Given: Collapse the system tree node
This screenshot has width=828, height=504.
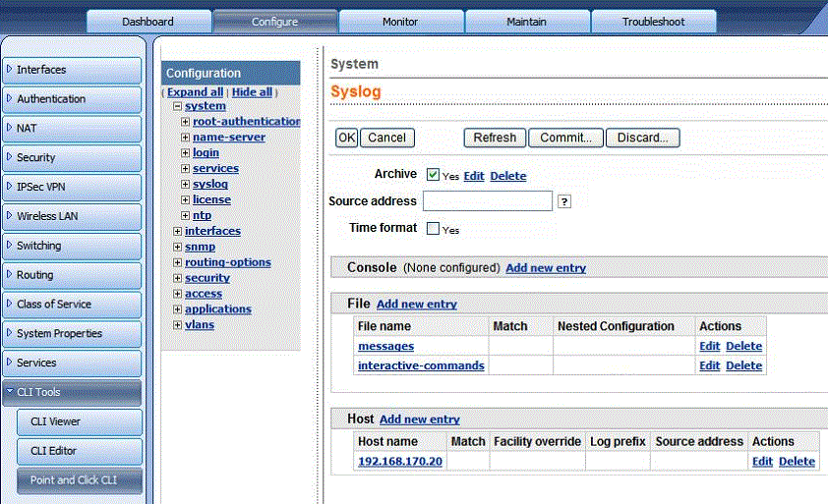Looking at the screenshot, I should 177,106.
